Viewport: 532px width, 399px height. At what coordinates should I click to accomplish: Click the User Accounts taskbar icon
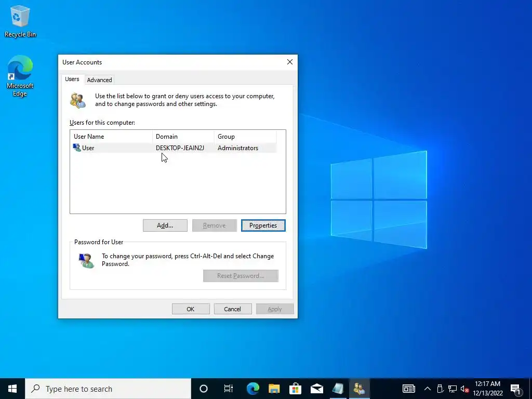tap(359, 389)
